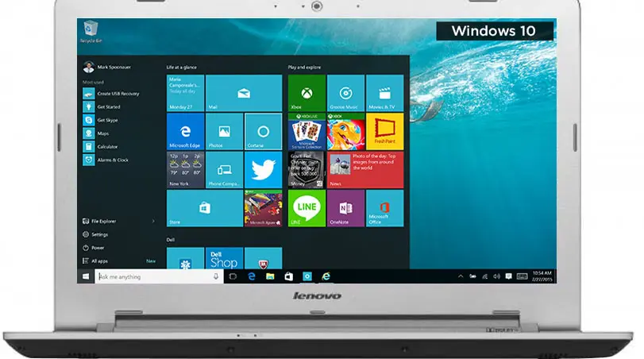Open the Phone Companion tile
Image resolution: width=644 pixels, height=359 pixels.
[x=224, y=170]
